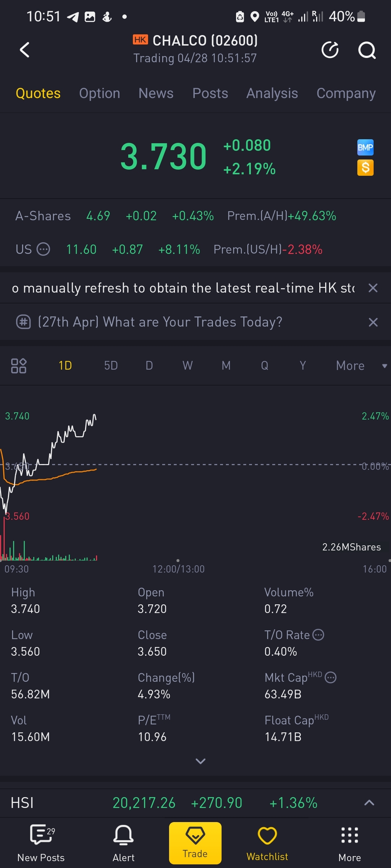Switch chart to Y yearly period
This screenshot has width=391, height=868.
click(303, 366)
